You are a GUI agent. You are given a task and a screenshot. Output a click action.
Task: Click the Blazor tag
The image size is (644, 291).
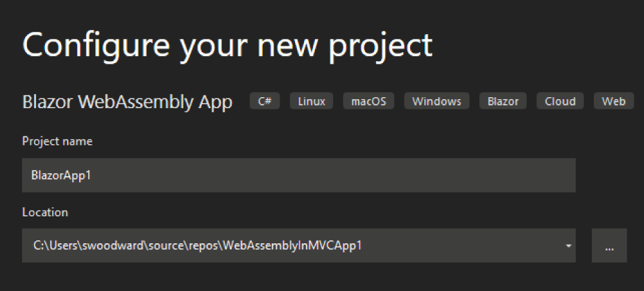pos(503,101)
